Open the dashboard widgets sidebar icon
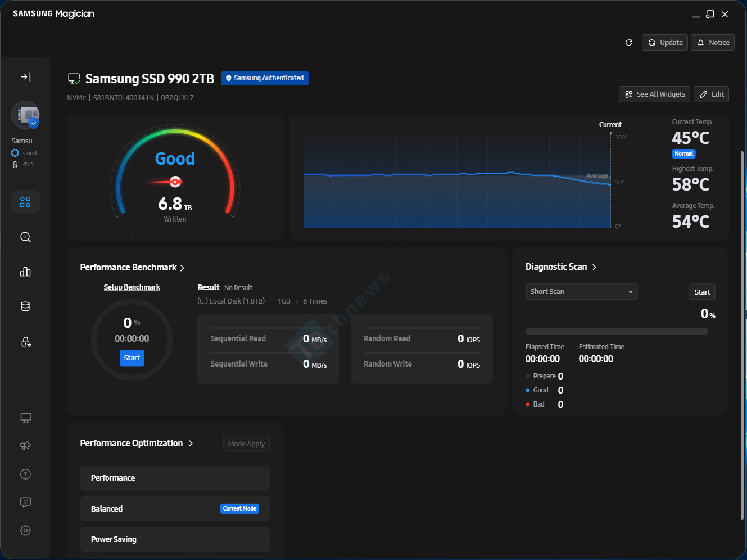The height and width of the screenshot is (560, 747). (x=25, y=202)
